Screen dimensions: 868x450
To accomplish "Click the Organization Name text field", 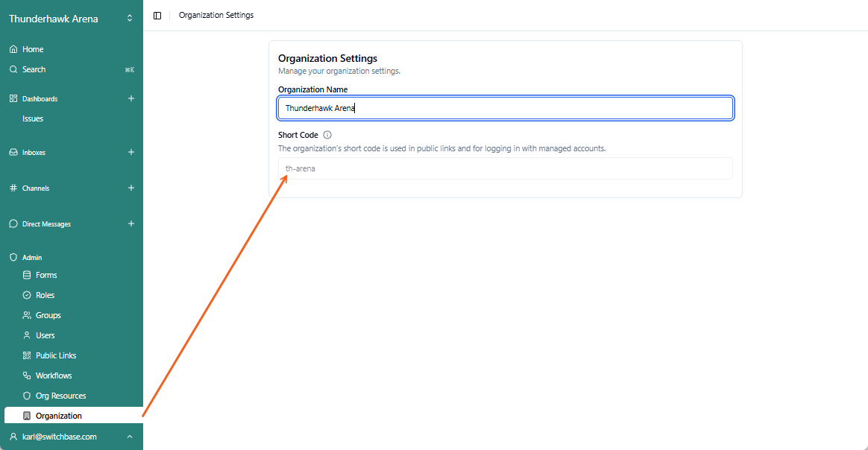I will [x=506, y=108].
